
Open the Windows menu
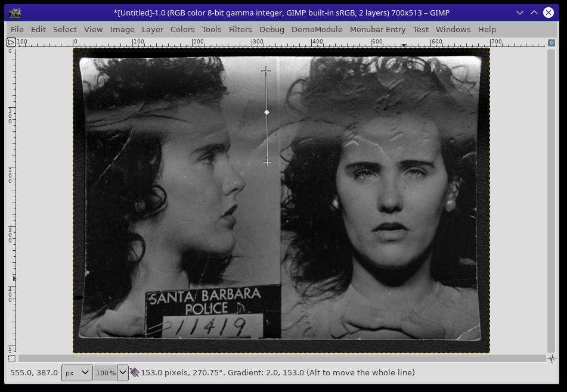tap(453, 30)
